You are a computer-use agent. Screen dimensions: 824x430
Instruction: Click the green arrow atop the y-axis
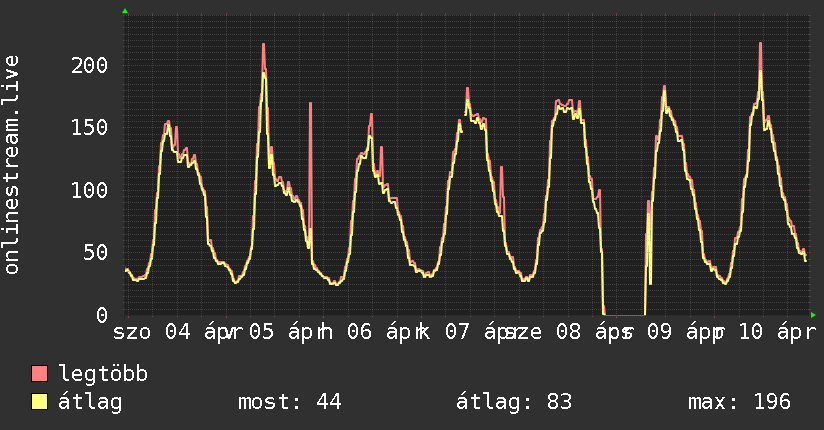125,11
